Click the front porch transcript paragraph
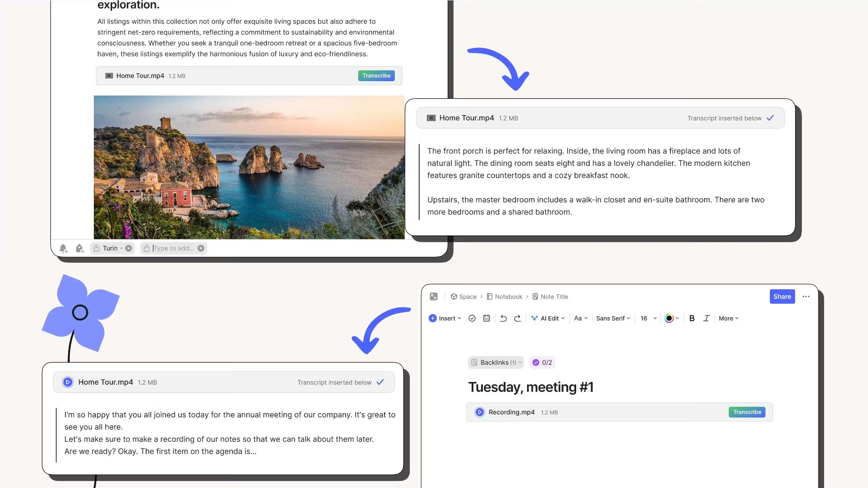 point(588,163)
